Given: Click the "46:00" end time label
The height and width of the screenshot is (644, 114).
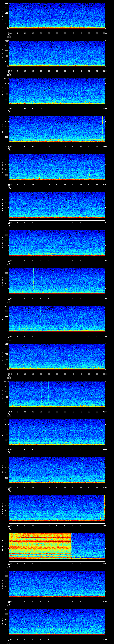Looking at the screenshot, I should click(x=105, y=639).
